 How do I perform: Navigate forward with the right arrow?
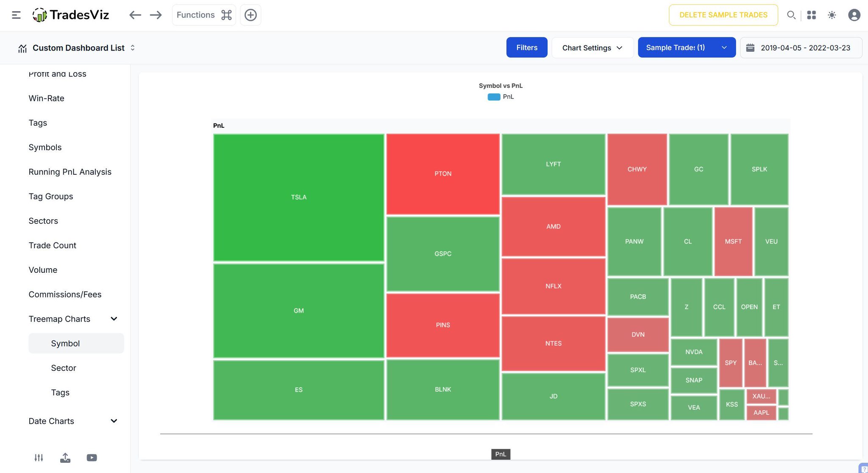(156, 15)
